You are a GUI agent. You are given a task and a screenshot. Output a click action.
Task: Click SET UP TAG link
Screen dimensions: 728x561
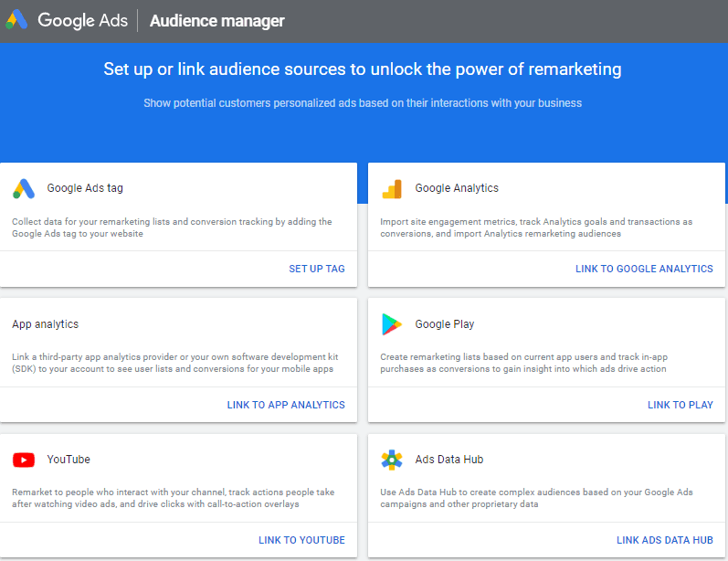point(317,269)
